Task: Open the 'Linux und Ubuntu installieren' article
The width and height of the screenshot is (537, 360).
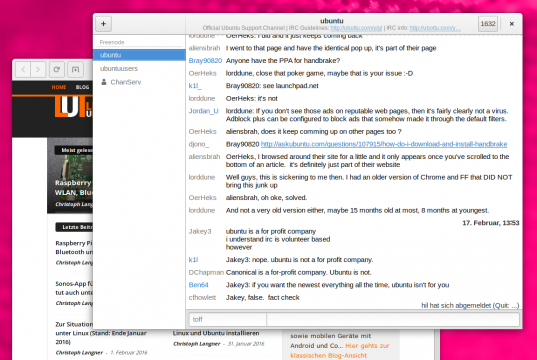Action: [216, 333]
